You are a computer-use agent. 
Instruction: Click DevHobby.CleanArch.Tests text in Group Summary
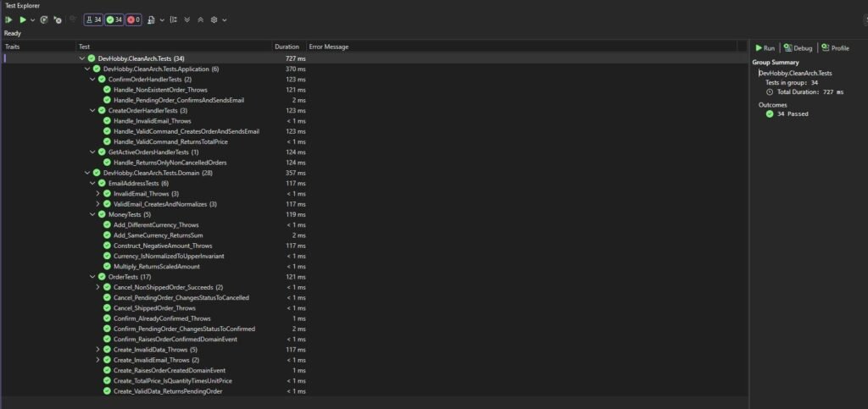pyautogui.click(x=795, y=73)
